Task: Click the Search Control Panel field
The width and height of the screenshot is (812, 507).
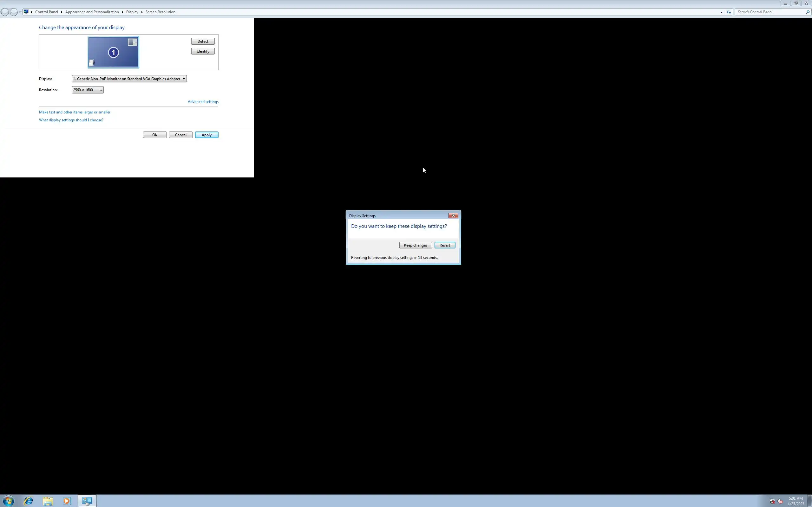Action: tap(770, 12)
